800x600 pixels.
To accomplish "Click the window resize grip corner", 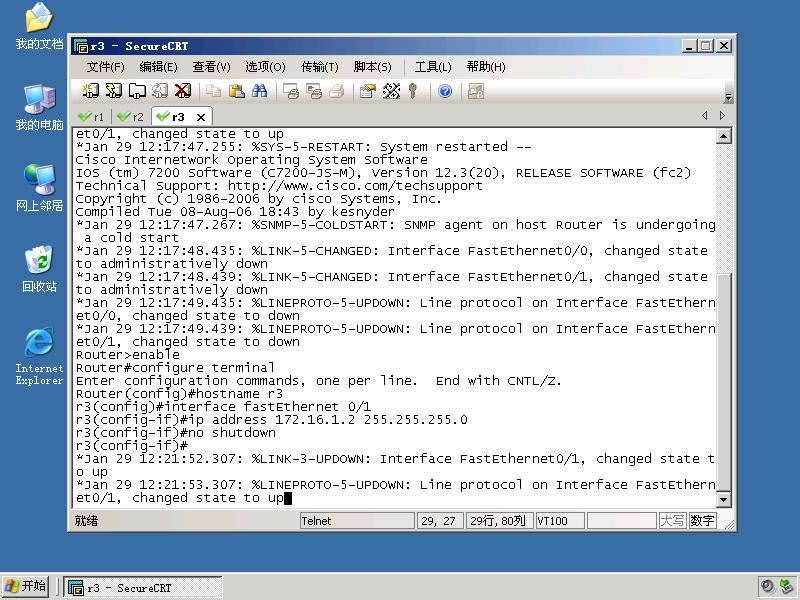I will [x=729, y=524].
